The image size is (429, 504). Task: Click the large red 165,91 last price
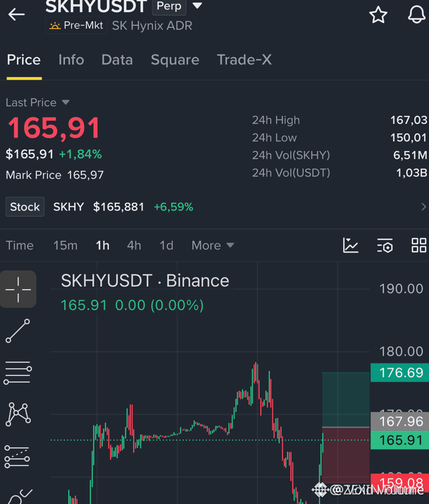click(54, 128)
